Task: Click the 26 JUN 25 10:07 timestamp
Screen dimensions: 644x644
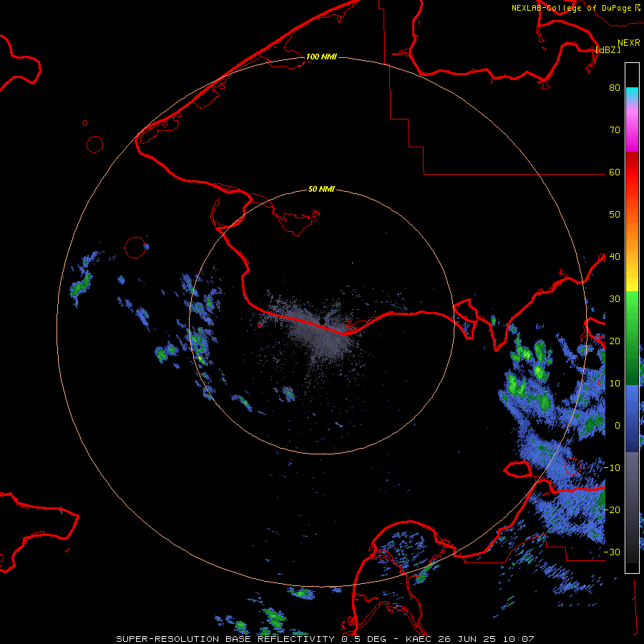Action: pos(485,639)
